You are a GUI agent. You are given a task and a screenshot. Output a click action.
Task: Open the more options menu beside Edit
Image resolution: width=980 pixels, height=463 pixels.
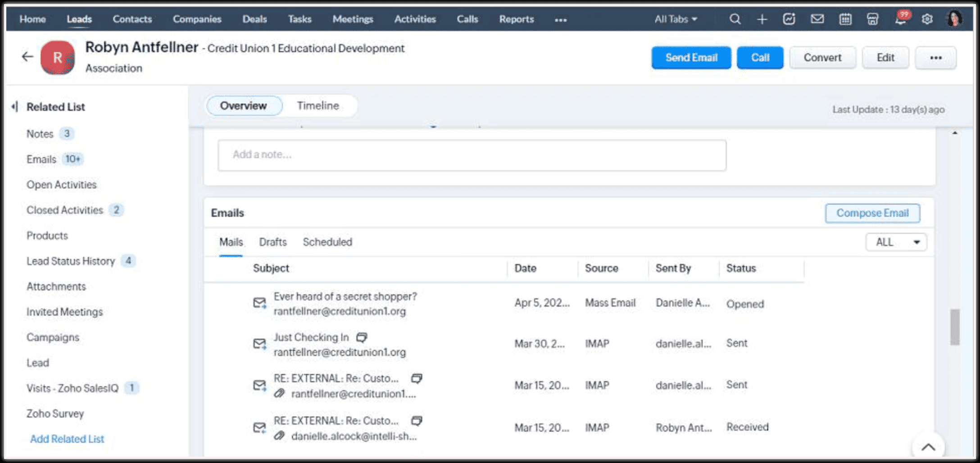[x=936, y=58]
